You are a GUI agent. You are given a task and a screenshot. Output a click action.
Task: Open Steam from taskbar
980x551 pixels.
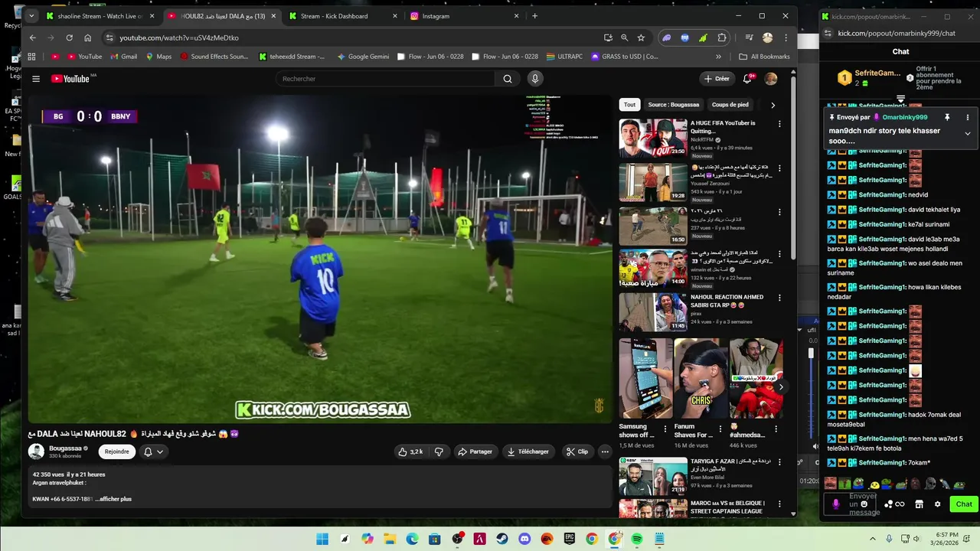click(502, 539)
